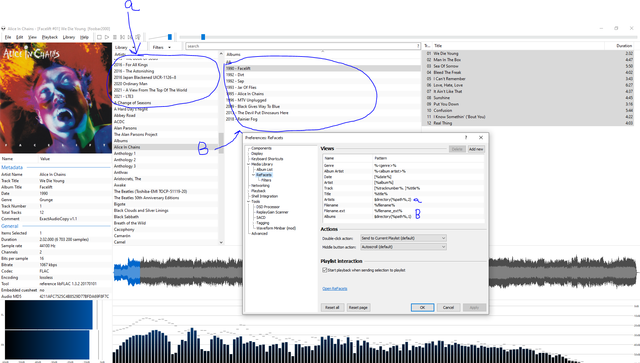The height and width of the screenshot is (363, 640).
Task: Select Components in preferences tree
Action: (261, 148)
